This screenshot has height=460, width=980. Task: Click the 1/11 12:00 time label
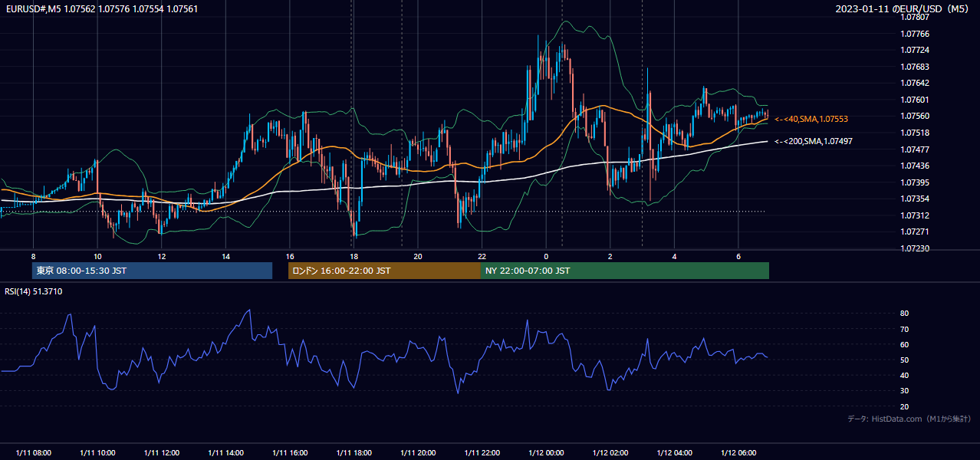click(x=161, y=453)
